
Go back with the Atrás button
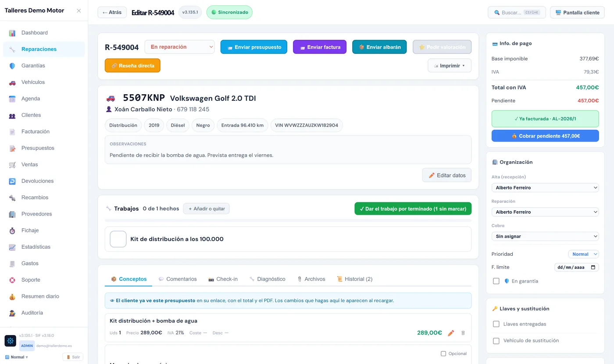click(112, 12)
